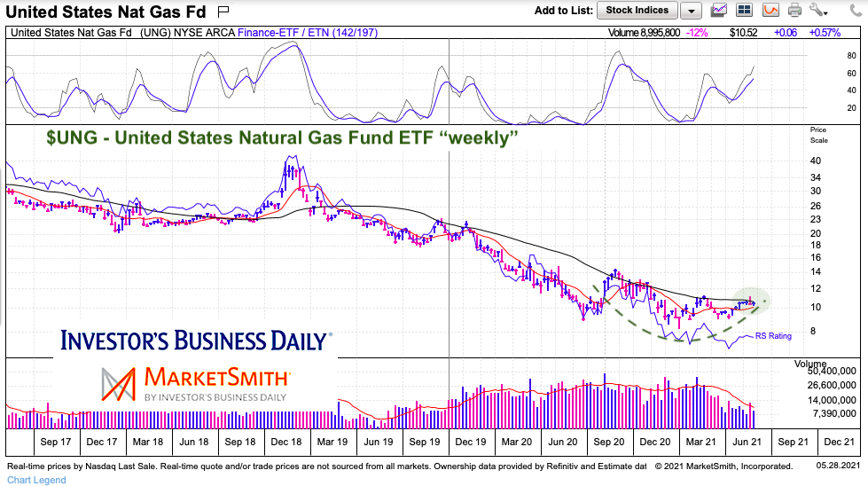Click the (UNG) NYSE ARCA ticker text
The height and width of the screenshot is (486, 868).
point(187,33)
